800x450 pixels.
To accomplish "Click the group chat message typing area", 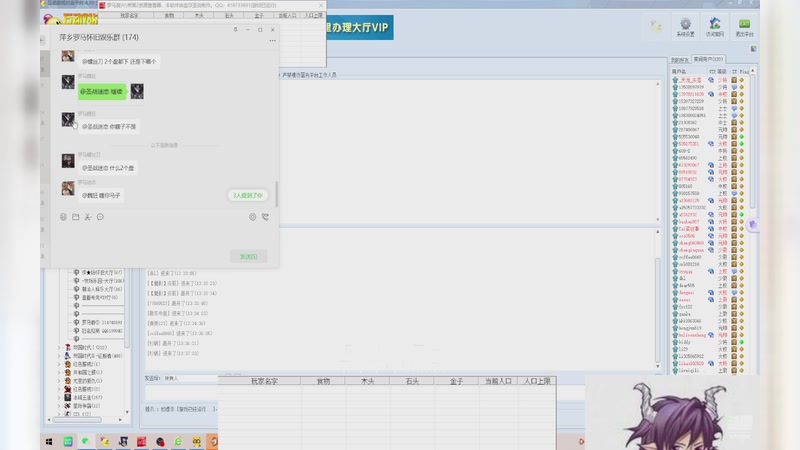I will click(x=164, y=236).
